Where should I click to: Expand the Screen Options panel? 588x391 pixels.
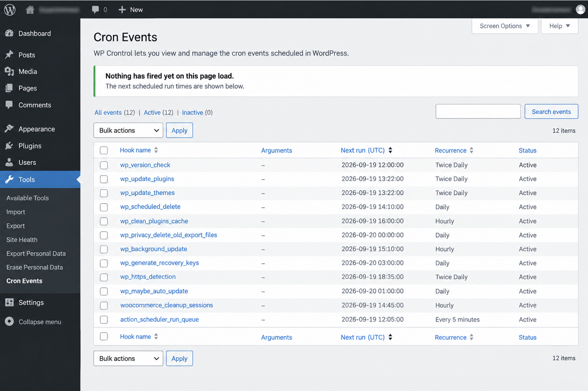click(505, 26)
